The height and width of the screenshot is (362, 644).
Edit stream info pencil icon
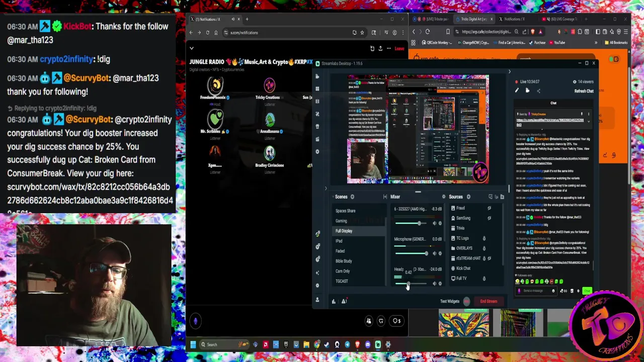click(x=517, y=90)
